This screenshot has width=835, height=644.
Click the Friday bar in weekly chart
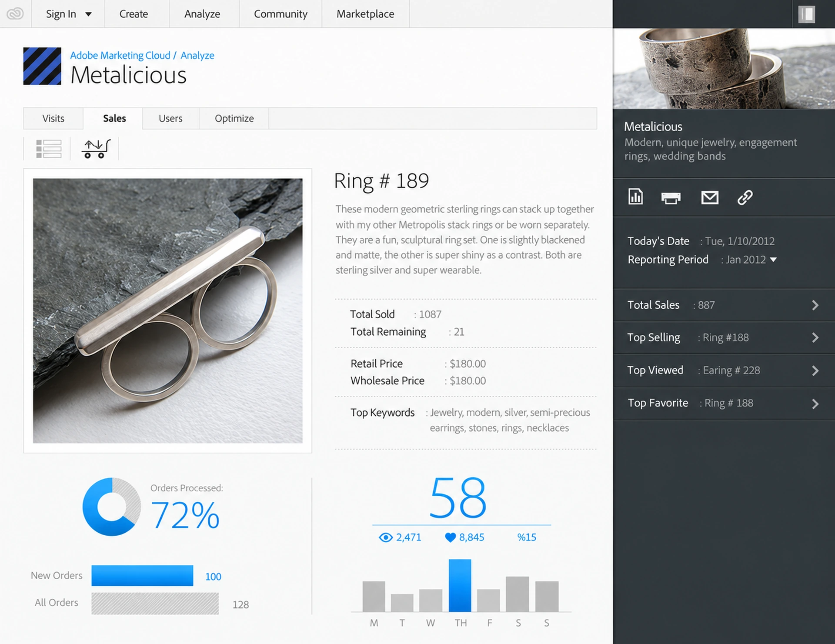pyautogui.click(x=488, y=601)
